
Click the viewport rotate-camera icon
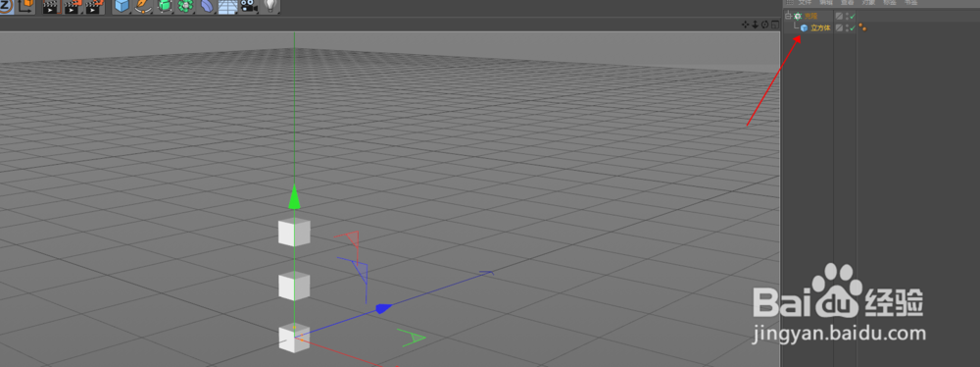(x=765, y=25)
